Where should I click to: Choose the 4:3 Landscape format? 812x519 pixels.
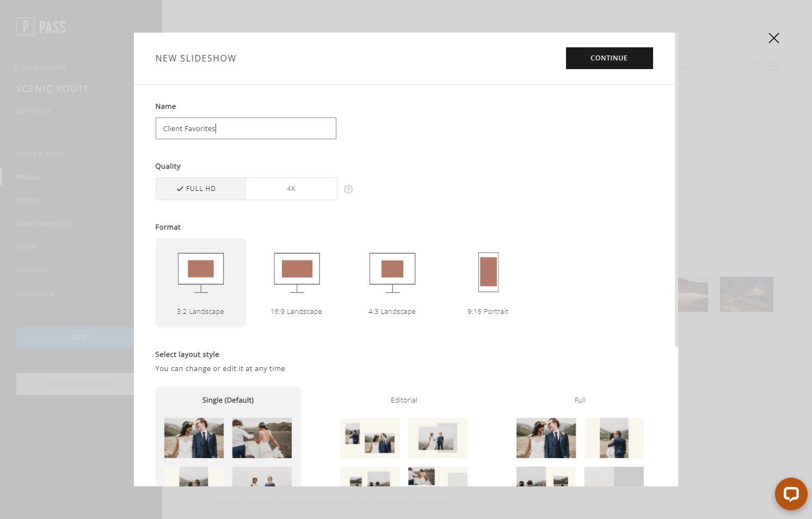point(392,283)
